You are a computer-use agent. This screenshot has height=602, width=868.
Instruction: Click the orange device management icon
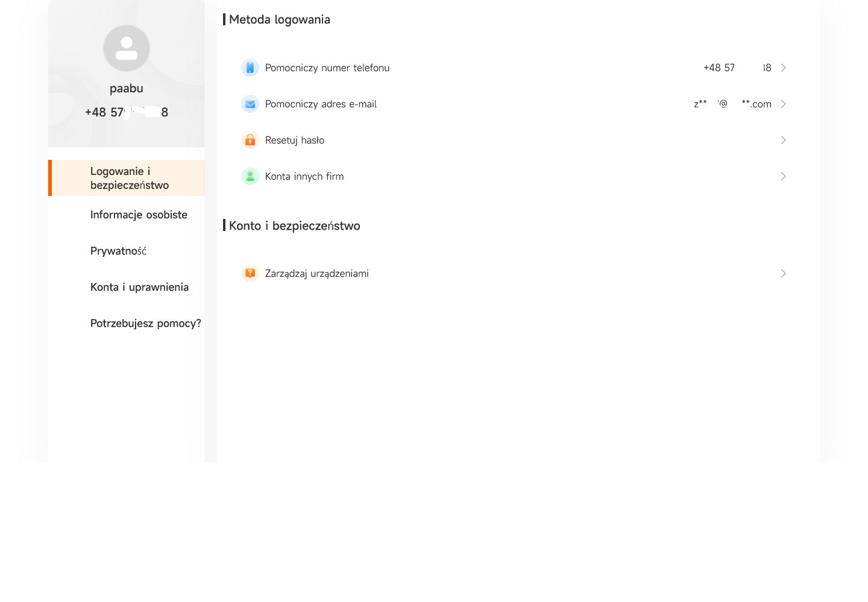250,273
